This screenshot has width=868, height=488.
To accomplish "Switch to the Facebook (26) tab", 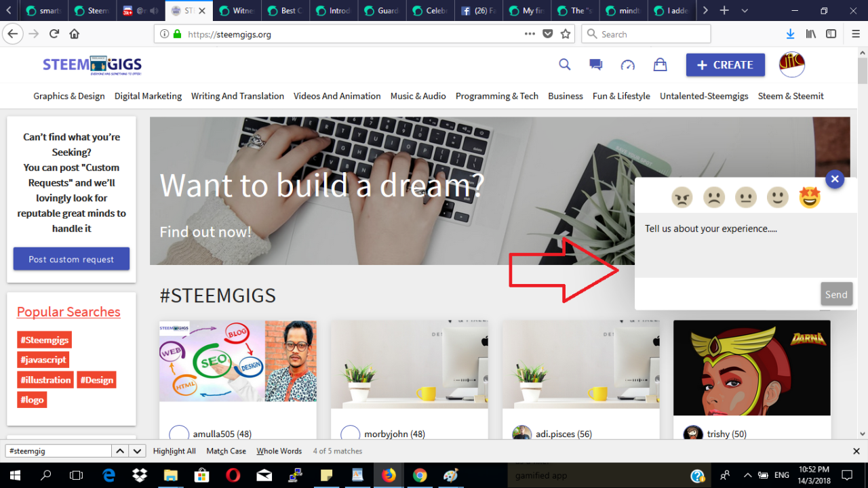I will pyautogui.click(x=477, y=11).
